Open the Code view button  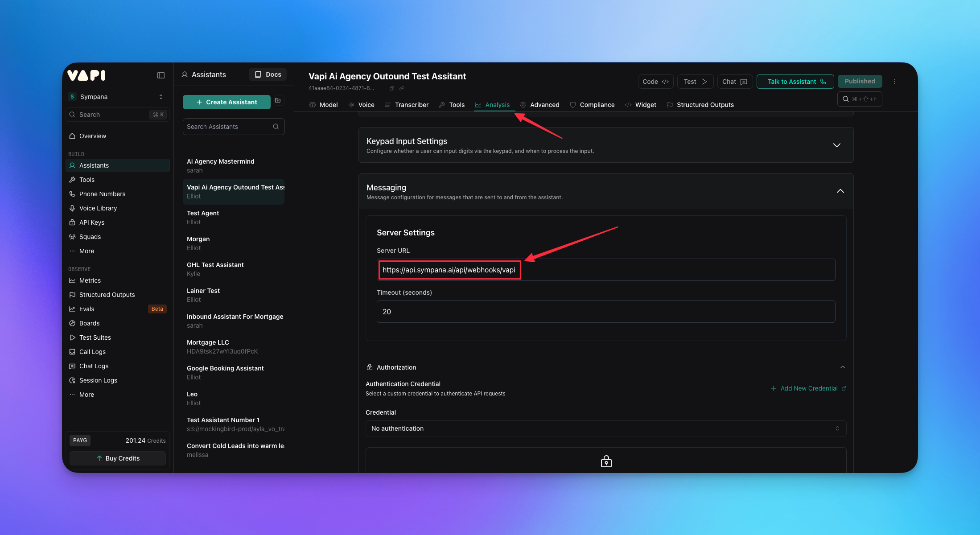pyautogui.click(x=655, y=82)
